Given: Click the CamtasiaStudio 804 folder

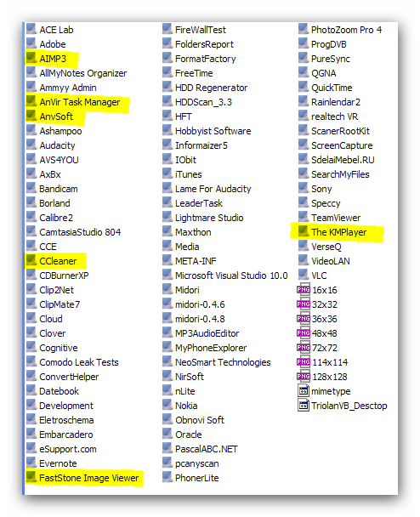Looking at the screenshot, I should coord(74,232).
